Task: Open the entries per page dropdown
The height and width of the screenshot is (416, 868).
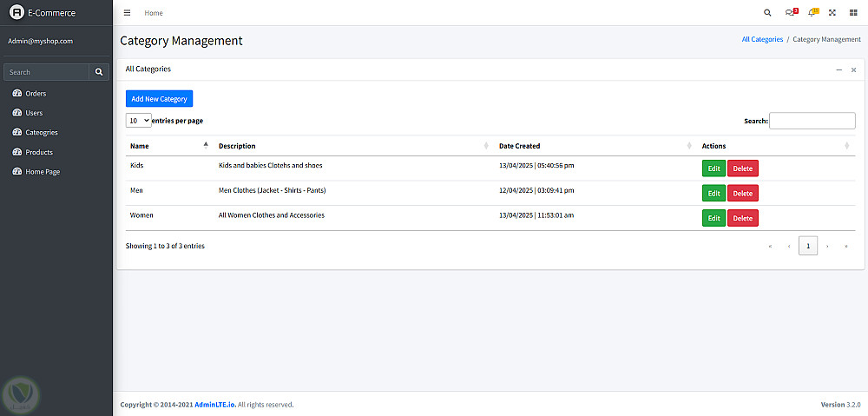Action: point(139,121)
